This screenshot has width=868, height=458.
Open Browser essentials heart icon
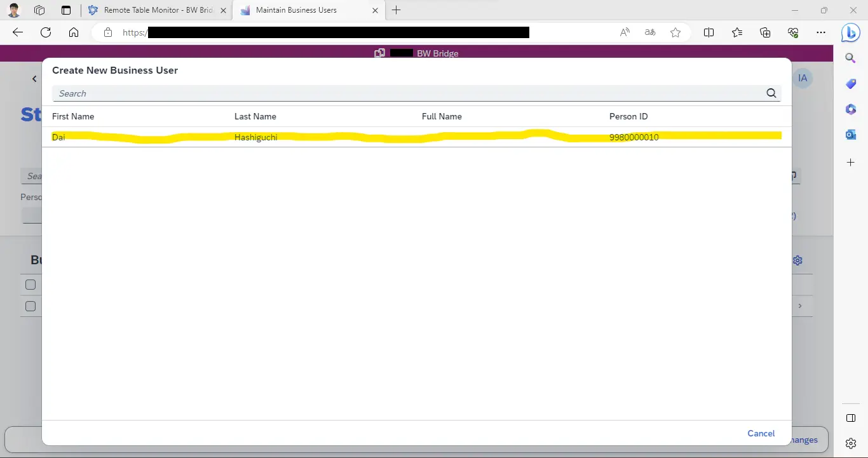(x=793, y=32)
